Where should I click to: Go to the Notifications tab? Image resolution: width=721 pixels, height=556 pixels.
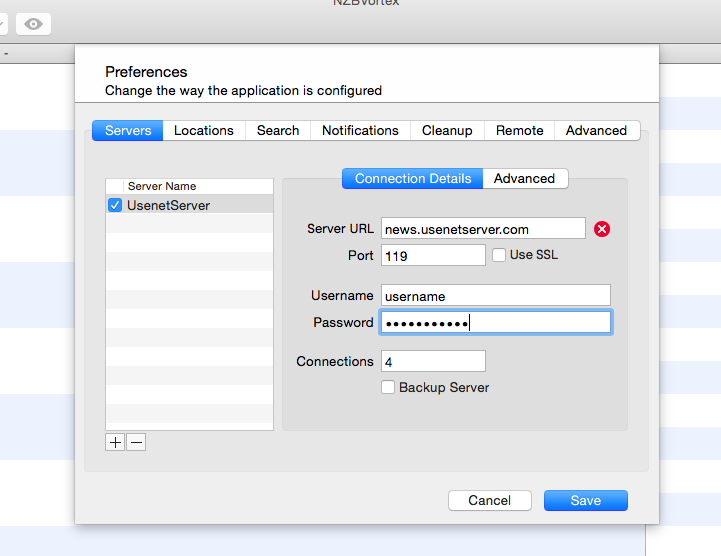(x=360, y=131)
